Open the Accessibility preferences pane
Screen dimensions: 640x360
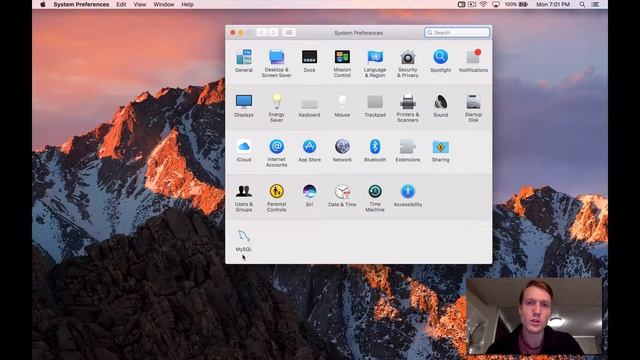(408, 196)
